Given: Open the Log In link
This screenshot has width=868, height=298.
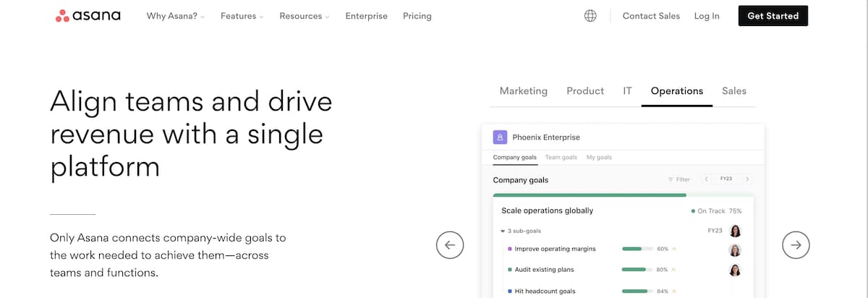Looking at the screenshot, I should (x=707, y=16).
